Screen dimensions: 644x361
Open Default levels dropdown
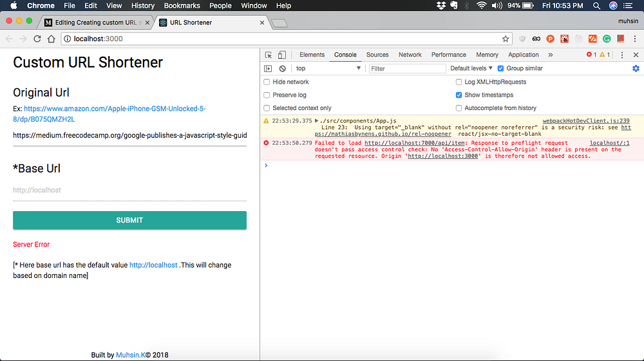pos(471,68)
